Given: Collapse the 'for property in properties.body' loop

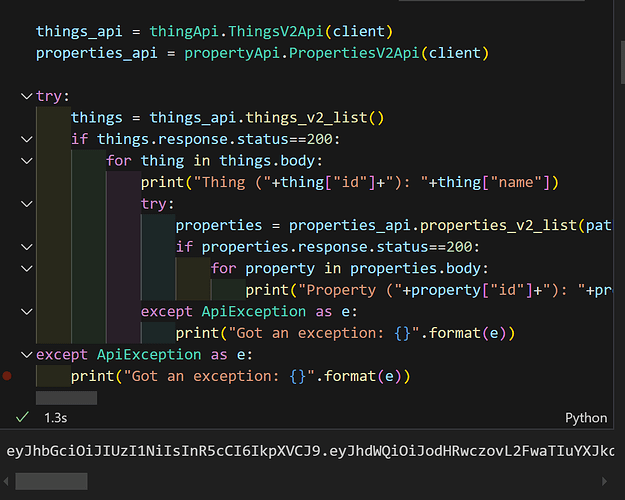Looking at the screenshot, I should tap(26, 268).
